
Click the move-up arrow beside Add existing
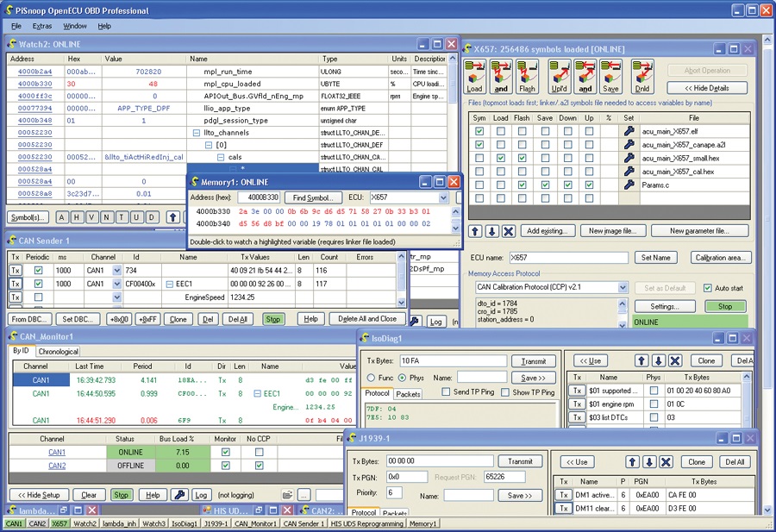(x=475, y=231)
